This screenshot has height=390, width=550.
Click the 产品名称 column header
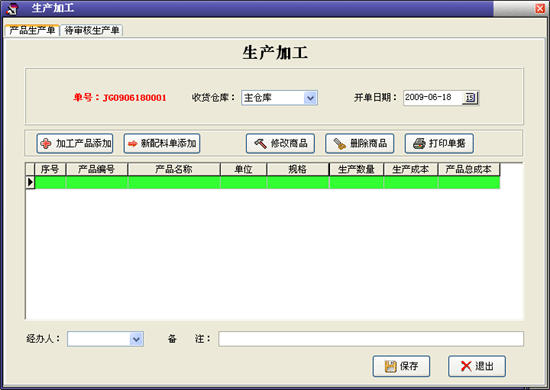[174, 169]
